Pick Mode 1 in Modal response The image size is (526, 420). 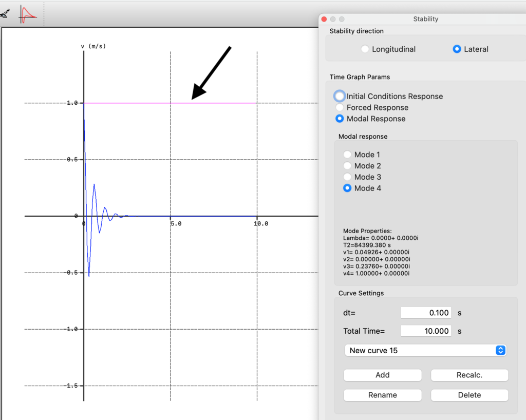tap(348, 155)
